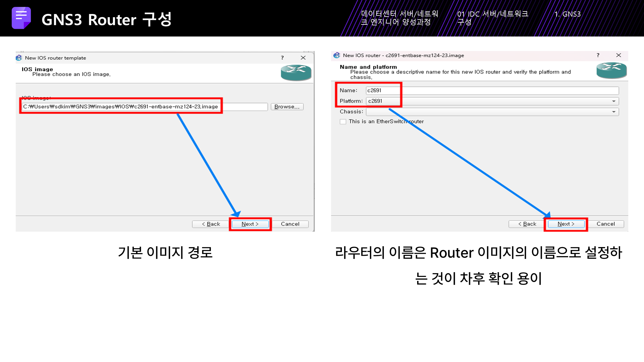
Task: Click help question mark in right dialog
Action: (x=598, y=55)
